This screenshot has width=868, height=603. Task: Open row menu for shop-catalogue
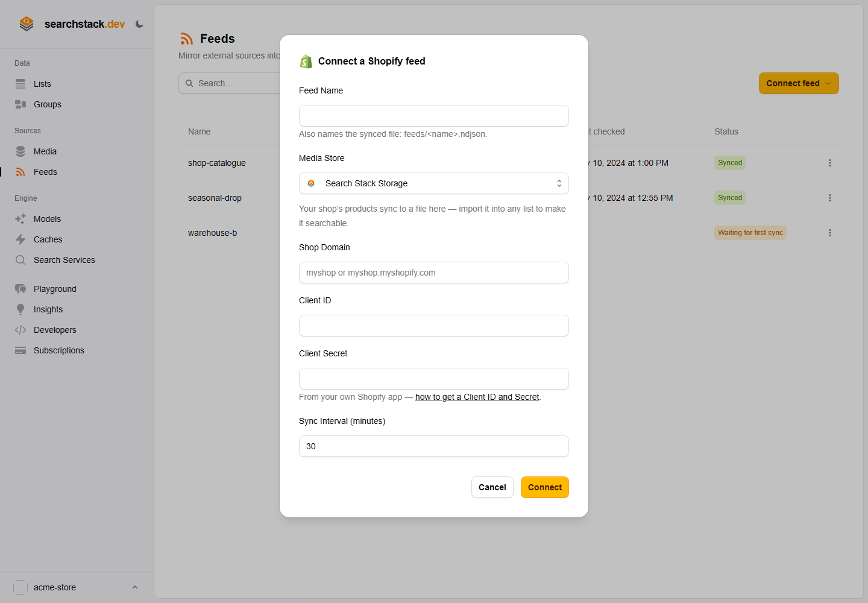830,163
